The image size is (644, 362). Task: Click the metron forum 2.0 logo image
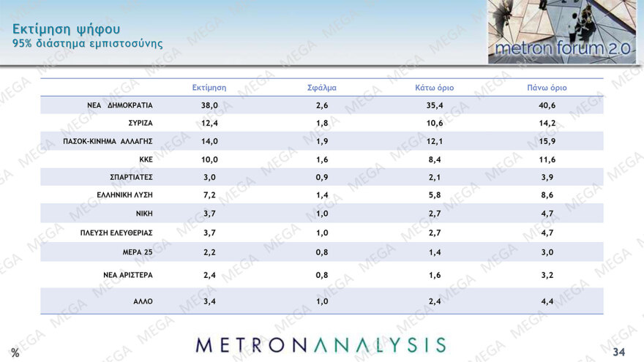tap(562, 31)
